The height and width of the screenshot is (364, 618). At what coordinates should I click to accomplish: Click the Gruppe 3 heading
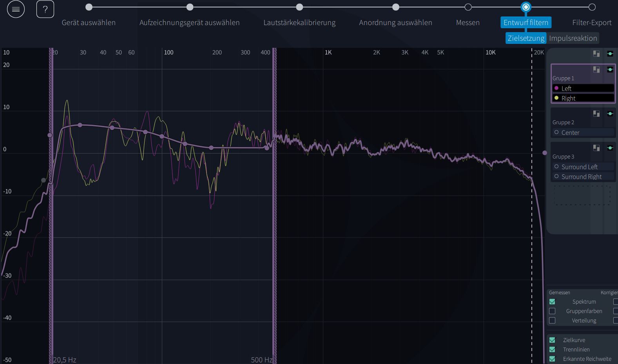(563, 157)
